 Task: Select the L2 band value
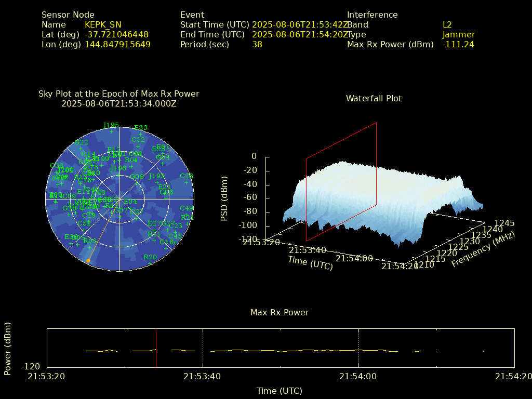tap(447, 25)
